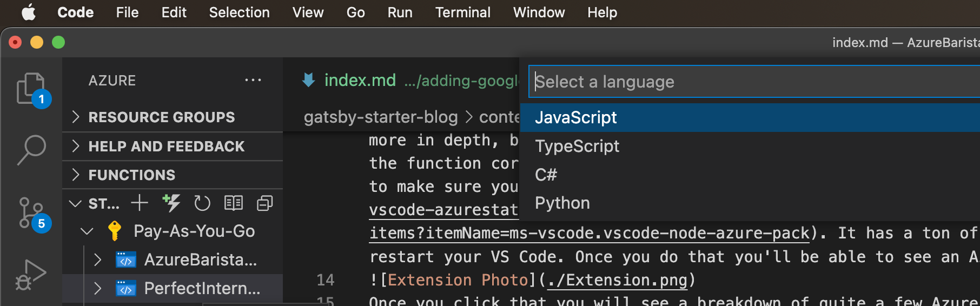Click the refresh icon in sidebar section
Image resolution: width=980 pixels, height=306 pixels.
coord(202,203)
